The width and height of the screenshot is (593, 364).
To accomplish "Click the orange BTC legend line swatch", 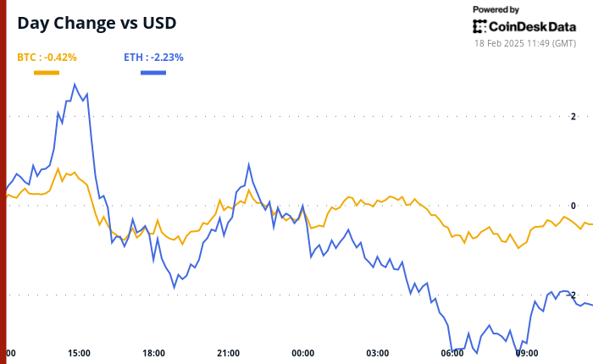I will [47, 73].
